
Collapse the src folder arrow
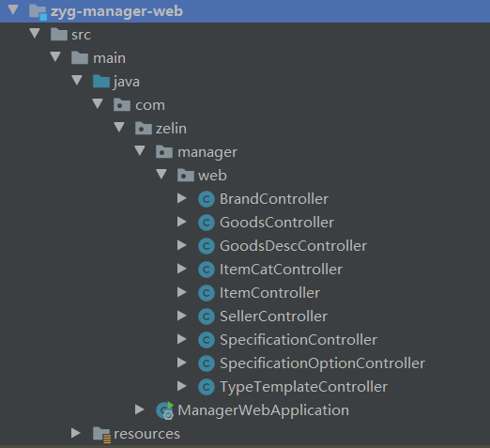point(35,33)
